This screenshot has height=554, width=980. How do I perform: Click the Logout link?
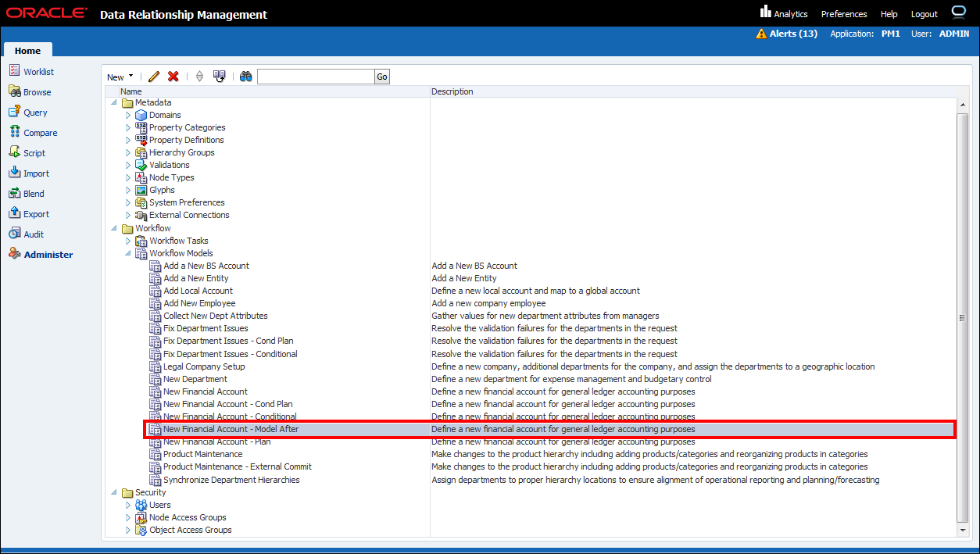pyautogui.click(x=925, y=14)
